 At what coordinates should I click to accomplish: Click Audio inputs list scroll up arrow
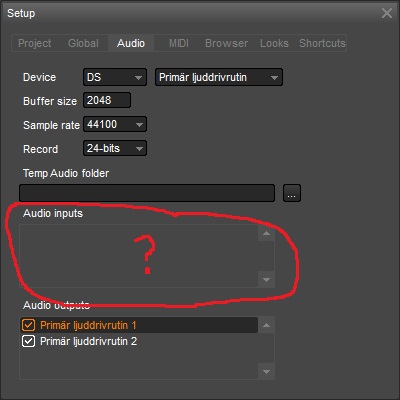(266, 233)
